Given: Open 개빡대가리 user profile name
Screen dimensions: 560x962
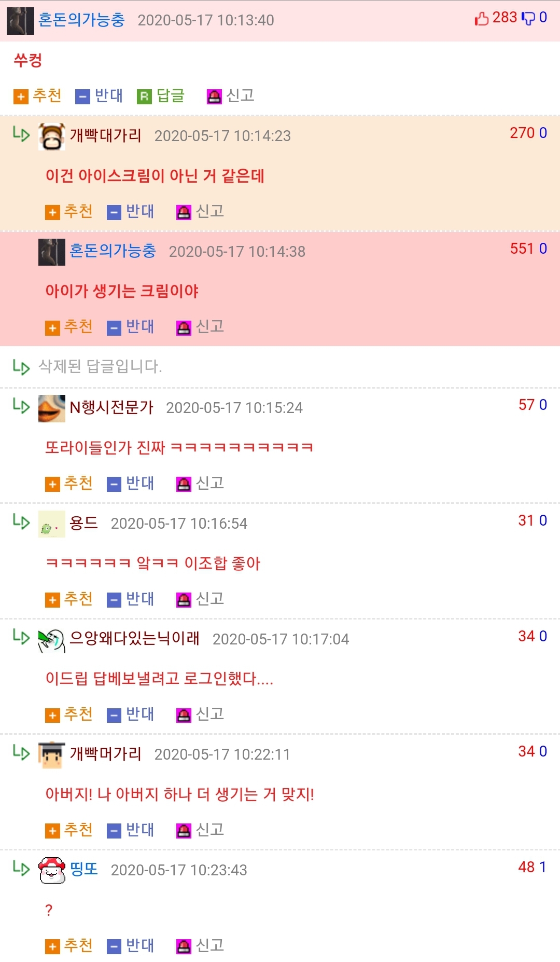Looking at the screenshot, I should [x=106, y=136].
